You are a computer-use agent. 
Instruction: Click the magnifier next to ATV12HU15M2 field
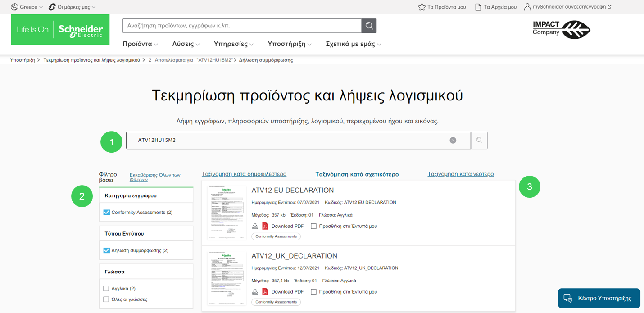[479, 140]
